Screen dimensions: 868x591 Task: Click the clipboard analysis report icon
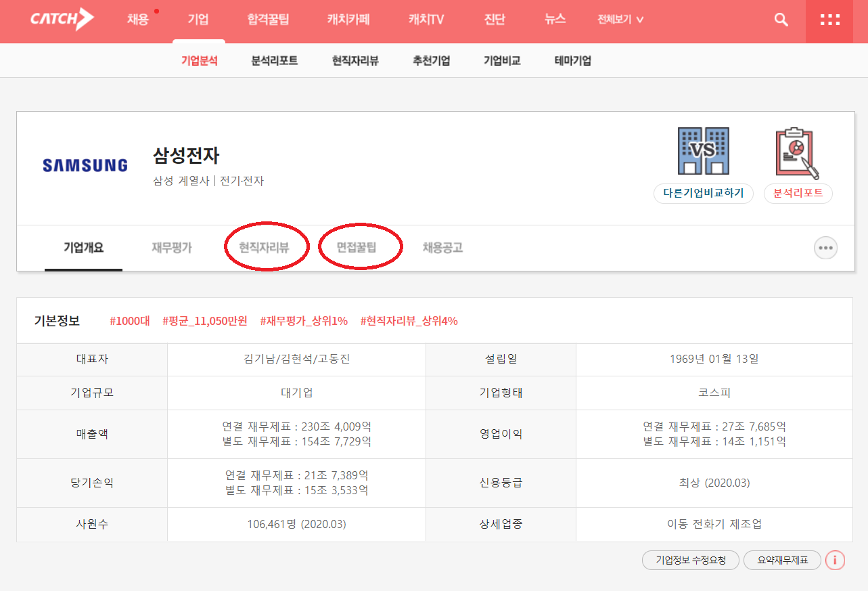798,152
